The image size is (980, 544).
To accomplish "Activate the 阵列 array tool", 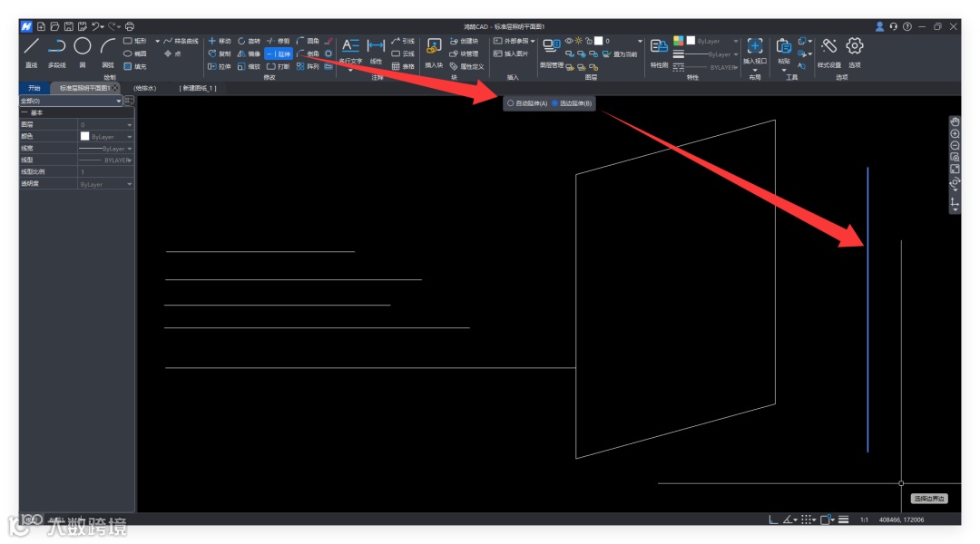I will [308, 66].
